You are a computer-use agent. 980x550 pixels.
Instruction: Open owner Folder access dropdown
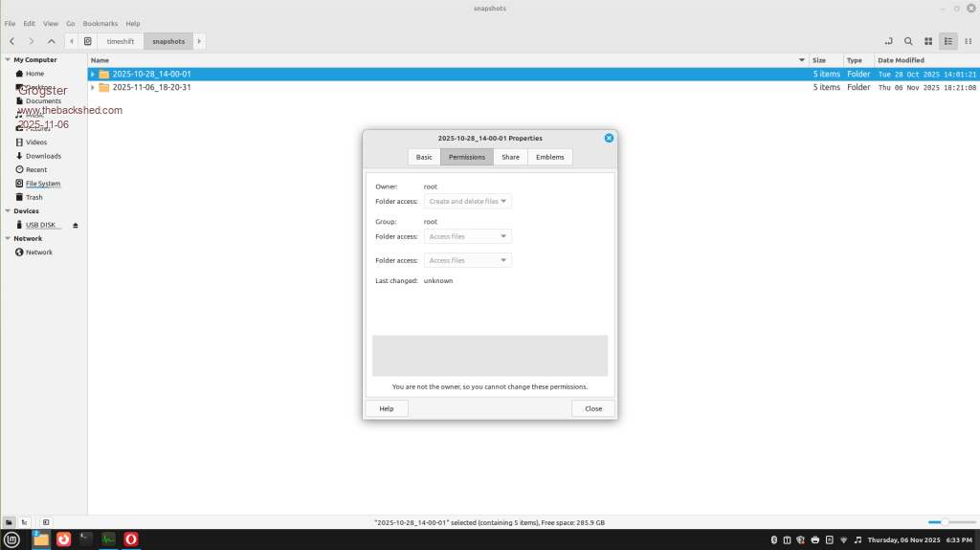pos(467,201)
